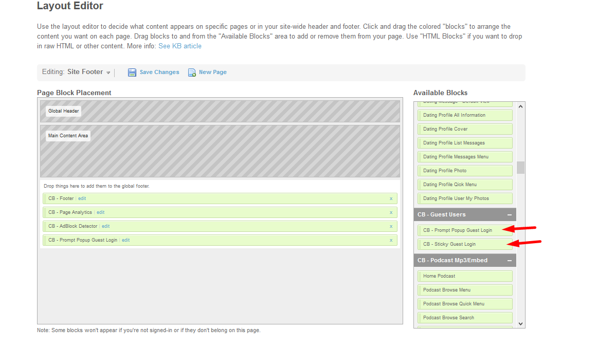Image resolution: width=615 pixels, height=364 pixels.
Task: Edit the CB - Footer block
Action: (82, 198)
